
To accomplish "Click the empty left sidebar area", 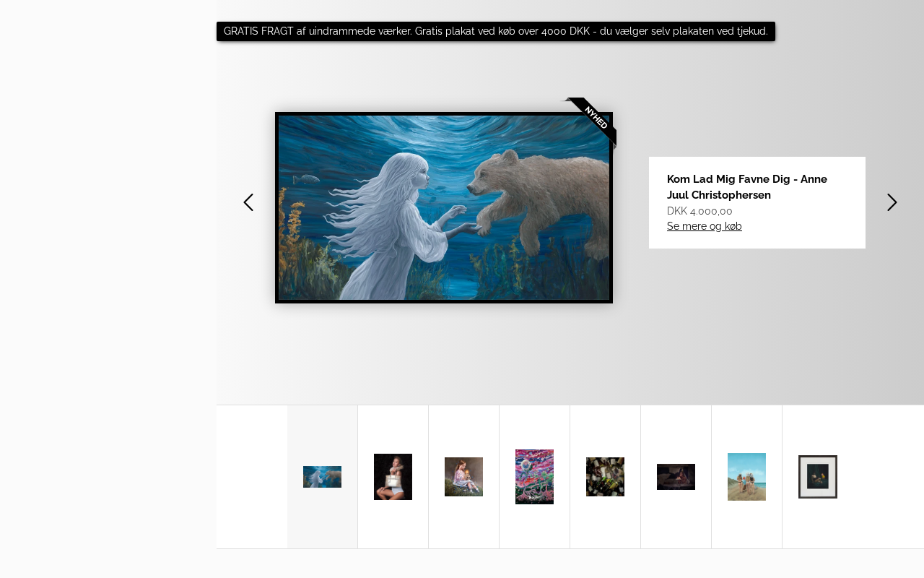I will (108, 289).
